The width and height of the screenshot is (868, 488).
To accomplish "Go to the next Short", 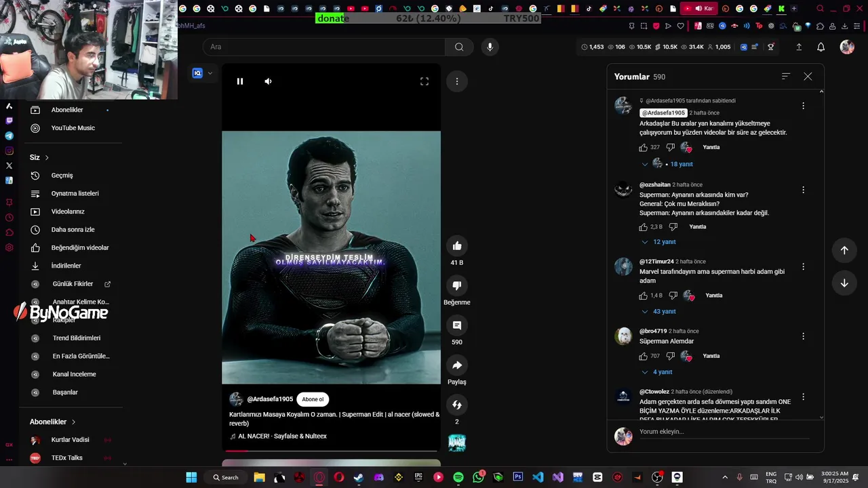I will pos(844,283).
